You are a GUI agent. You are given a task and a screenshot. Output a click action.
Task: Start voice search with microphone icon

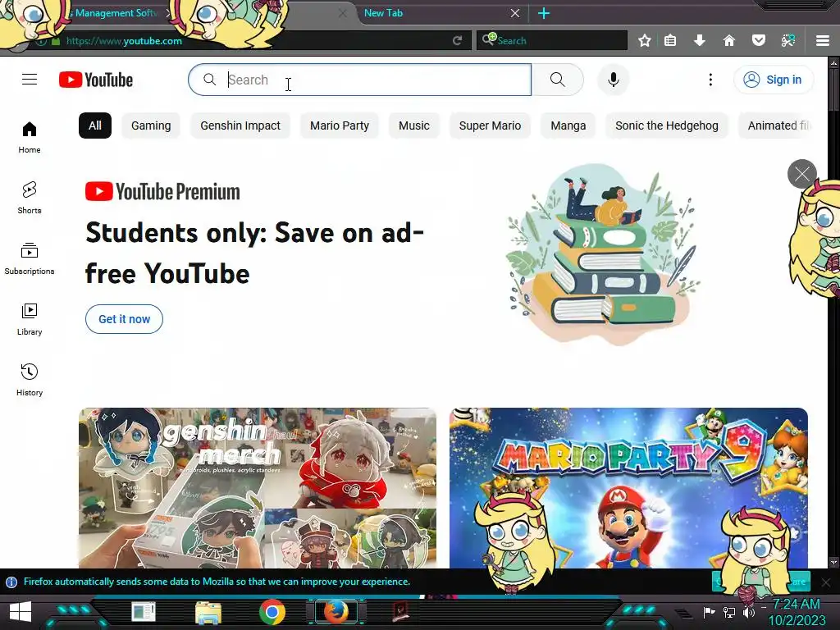coord(614,80)
